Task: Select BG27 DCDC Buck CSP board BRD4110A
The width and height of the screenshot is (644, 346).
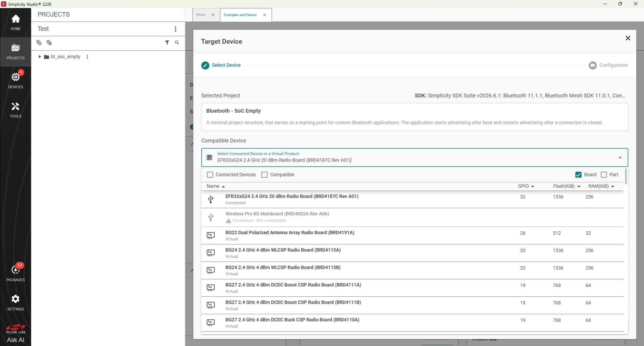Action: pyautogui.click(x=412, y=323)
